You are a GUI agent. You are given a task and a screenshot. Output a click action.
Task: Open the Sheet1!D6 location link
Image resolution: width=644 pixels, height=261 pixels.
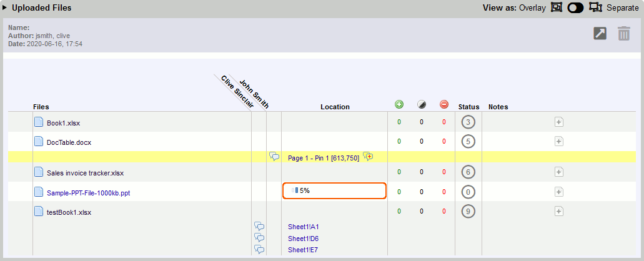click(303, 239)
